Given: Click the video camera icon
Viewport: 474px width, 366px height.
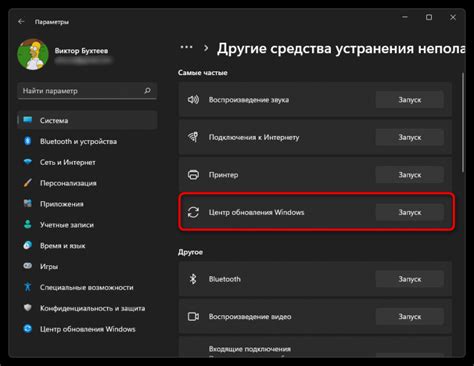Looking at the screenshot, I should [x=193, y=317].
